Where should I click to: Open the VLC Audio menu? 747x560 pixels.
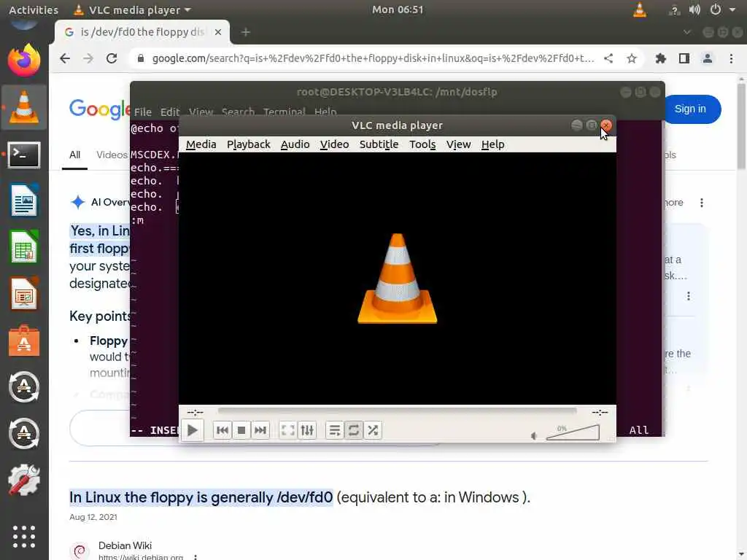(295, 144)
